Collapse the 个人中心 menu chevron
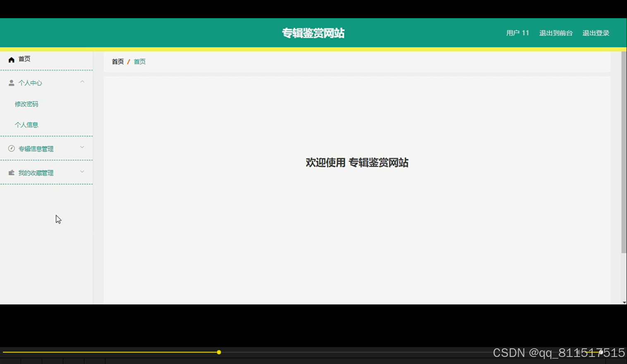 coord(82,82)
